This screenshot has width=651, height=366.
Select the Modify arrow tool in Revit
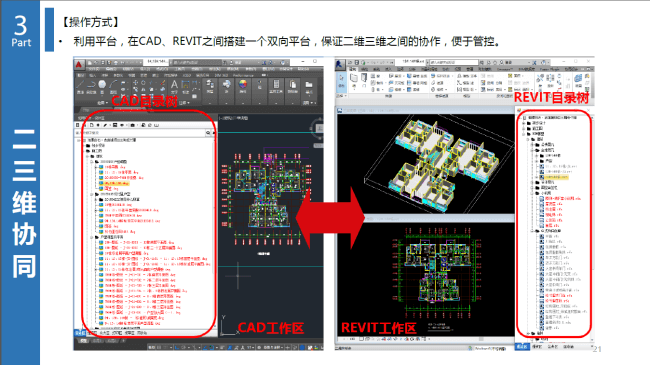click(x=341, y=81)
